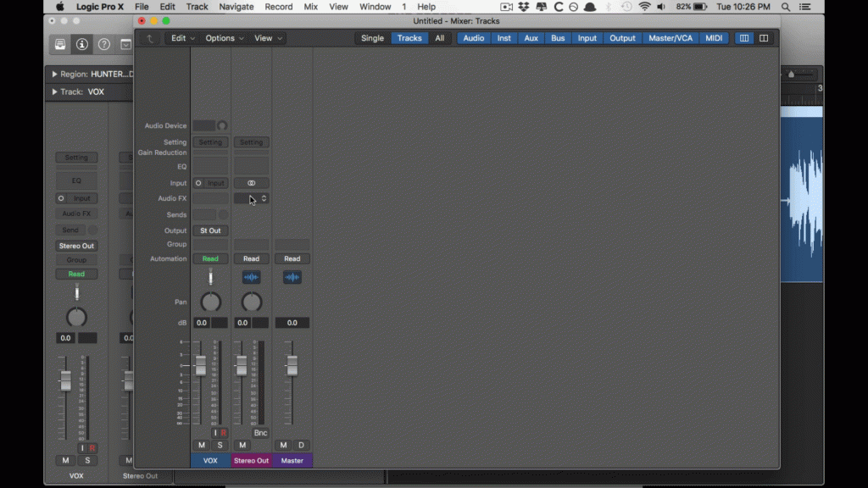Open VOX output St Out menu
Image resolution: width=868 pixels, height=488 pixels.
pyautogui.click(x=210, y=230)
